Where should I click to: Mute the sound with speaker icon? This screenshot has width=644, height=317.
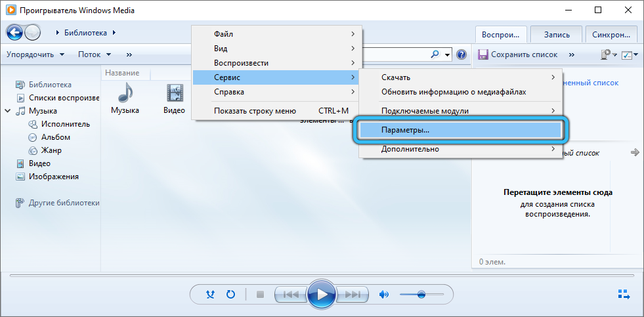pos(384,295)
